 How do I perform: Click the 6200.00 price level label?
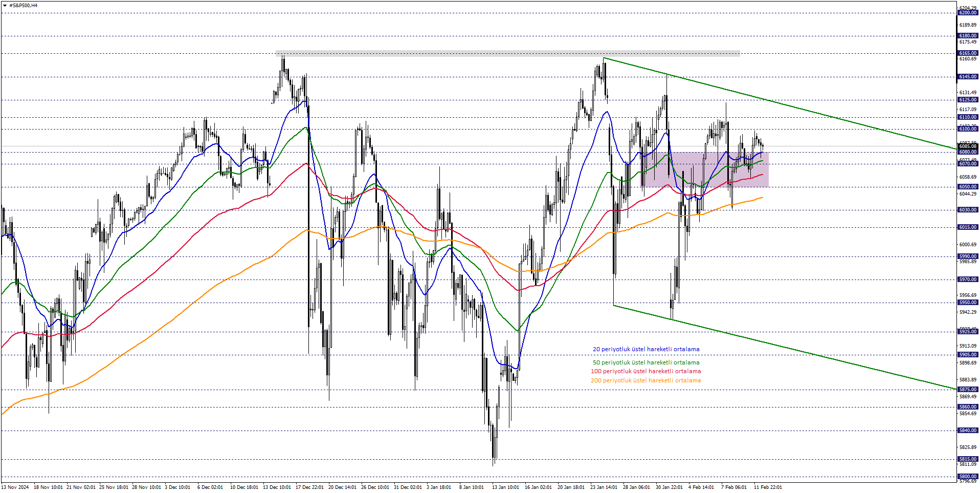point(968,13)
